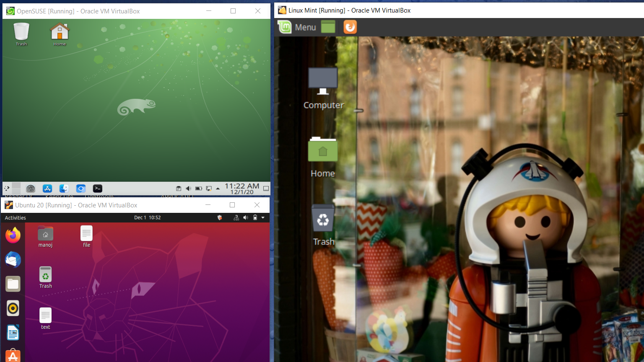Viewport: 644px width, 362px height.
Task: Launch the System Preferences icon in OpenSUSE taskbar
Action: pyautogui.click(x=30, y=188)
